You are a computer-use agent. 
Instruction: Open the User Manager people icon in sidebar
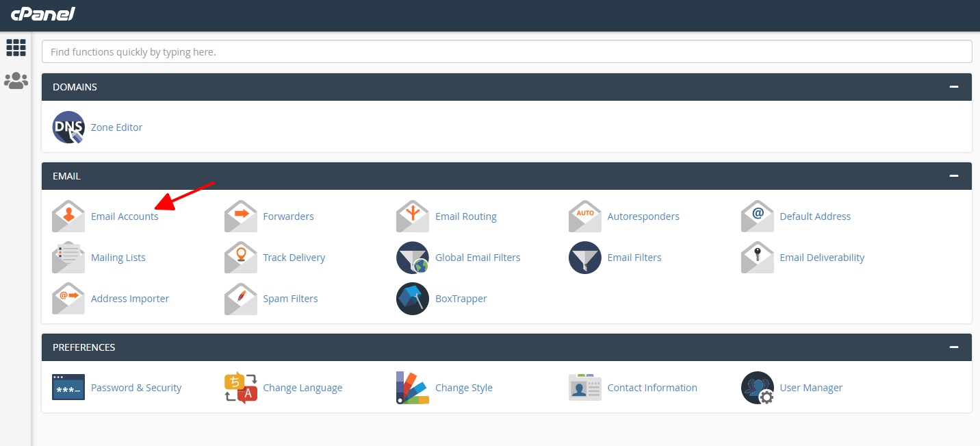(16, 81)
